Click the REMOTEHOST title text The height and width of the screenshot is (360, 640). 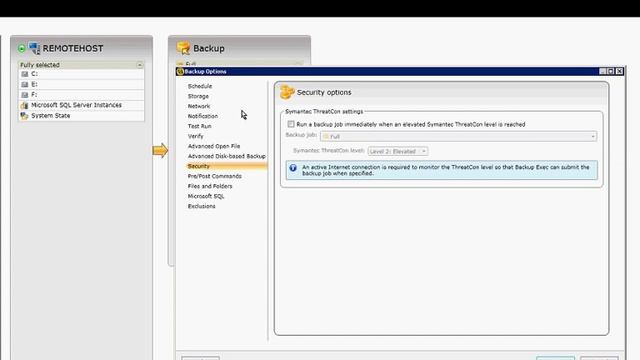click(73, 49)
